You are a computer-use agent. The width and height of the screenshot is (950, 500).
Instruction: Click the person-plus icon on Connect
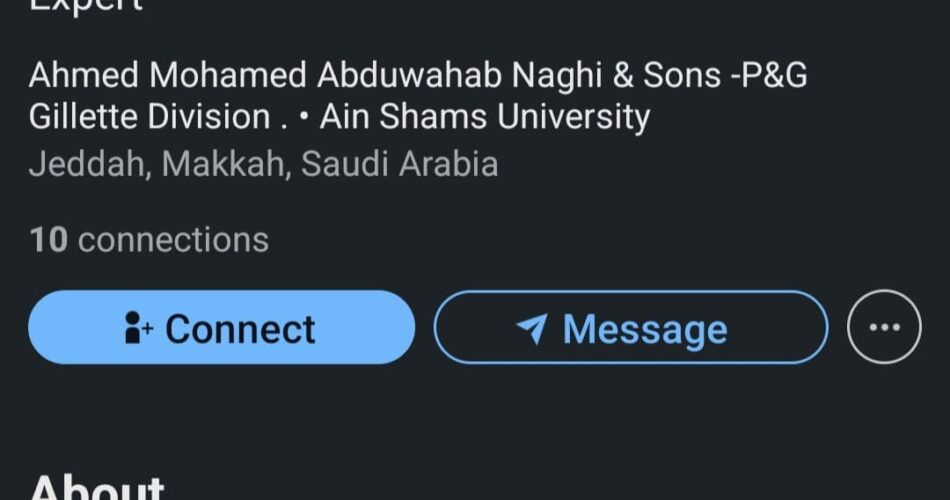138,329
